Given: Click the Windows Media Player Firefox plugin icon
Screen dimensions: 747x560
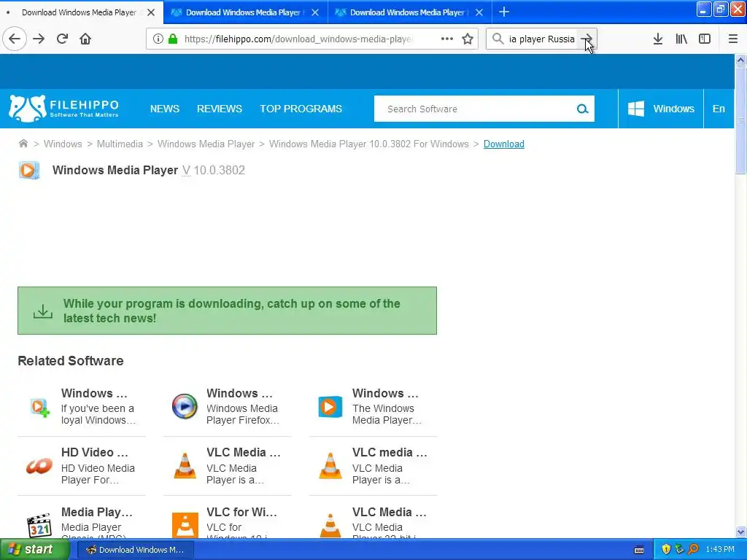Looking at the screenshot, I should 185,406.
